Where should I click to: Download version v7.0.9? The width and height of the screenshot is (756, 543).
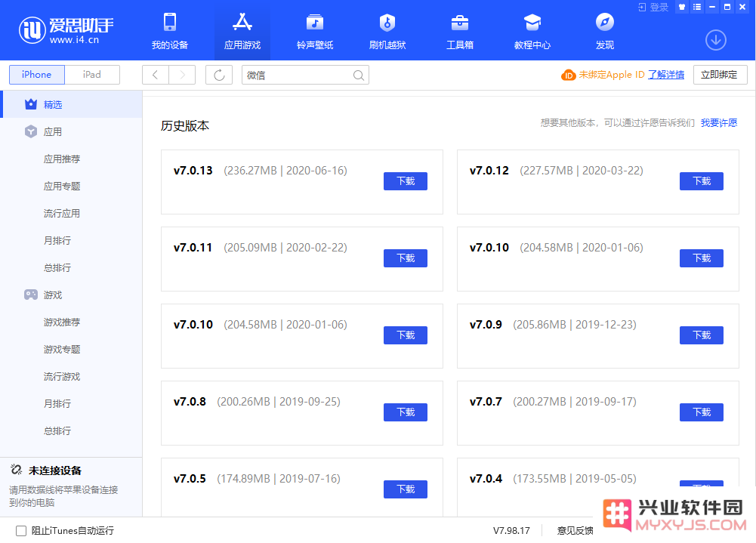tap(702, 335)
